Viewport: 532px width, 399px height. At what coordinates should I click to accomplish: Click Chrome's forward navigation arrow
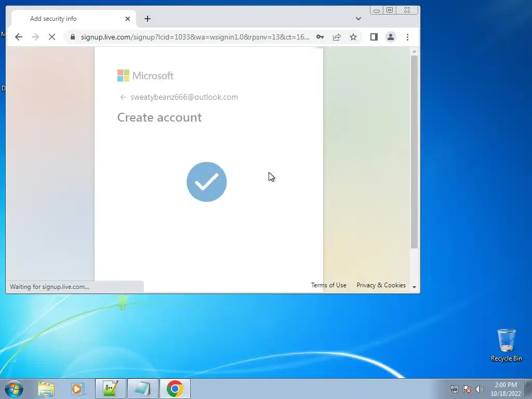(x=35, y=37)
